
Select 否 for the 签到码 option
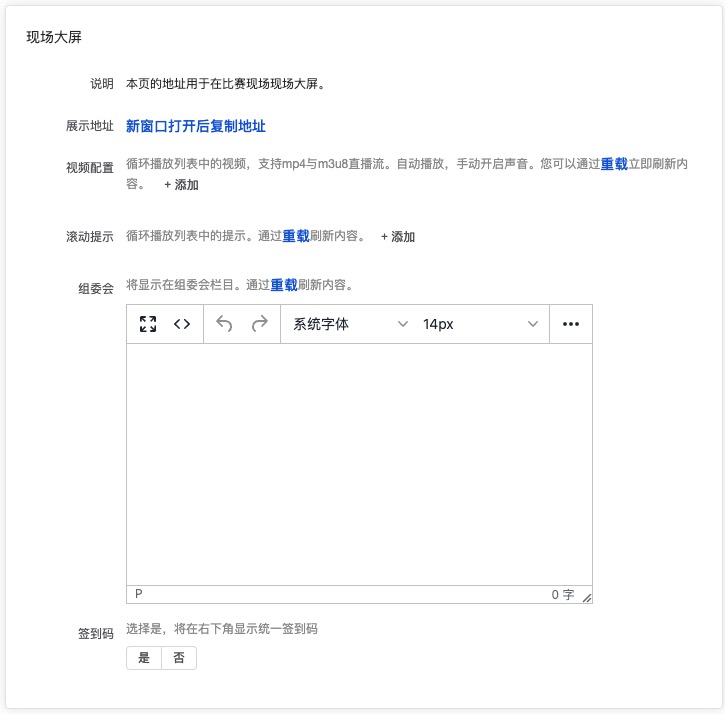pos(179,658)
